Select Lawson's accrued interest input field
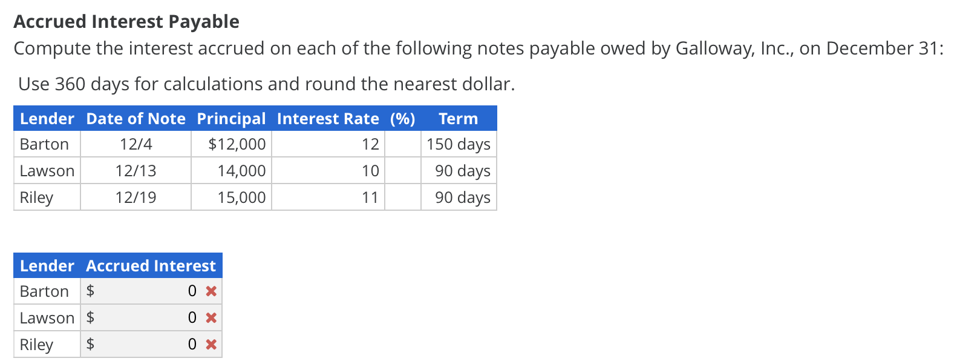Image resolution: width=980 pixels, height=361 pixels. (151, 317)
